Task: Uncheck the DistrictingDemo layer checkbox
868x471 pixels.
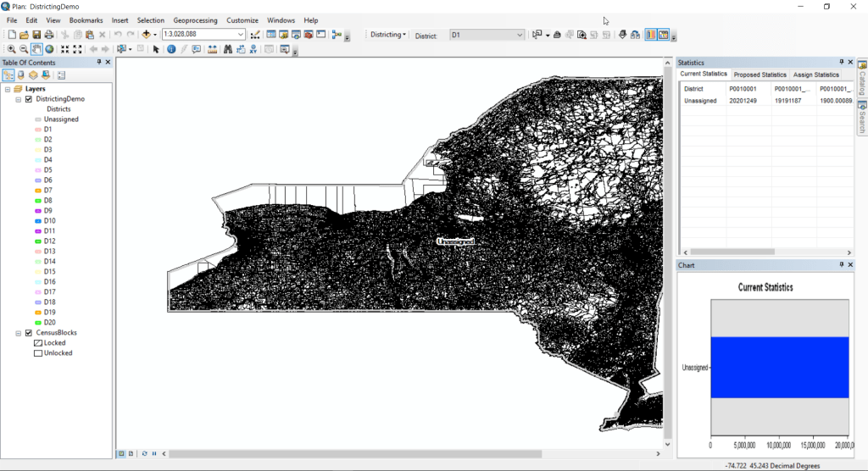Action: (29, 99)
